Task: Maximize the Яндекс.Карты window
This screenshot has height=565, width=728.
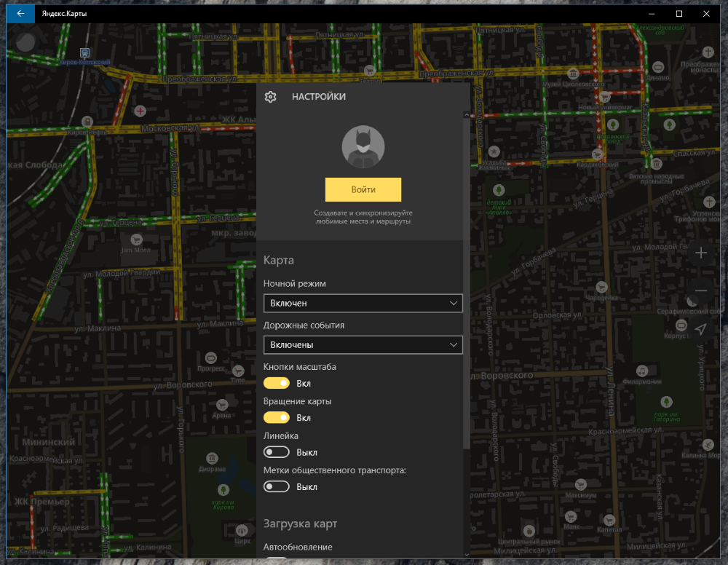Action: pos(678,13)
